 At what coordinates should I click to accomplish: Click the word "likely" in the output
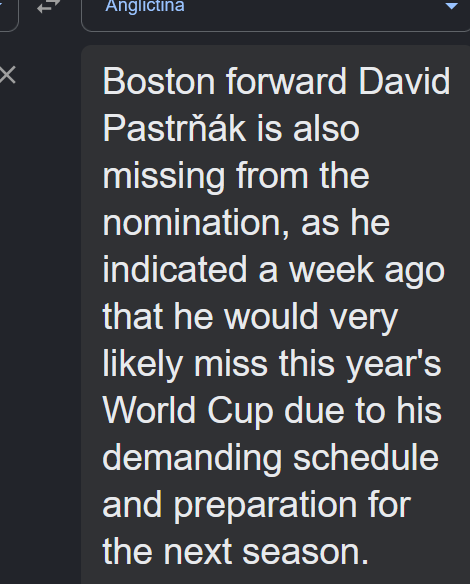tap(143, 366)
